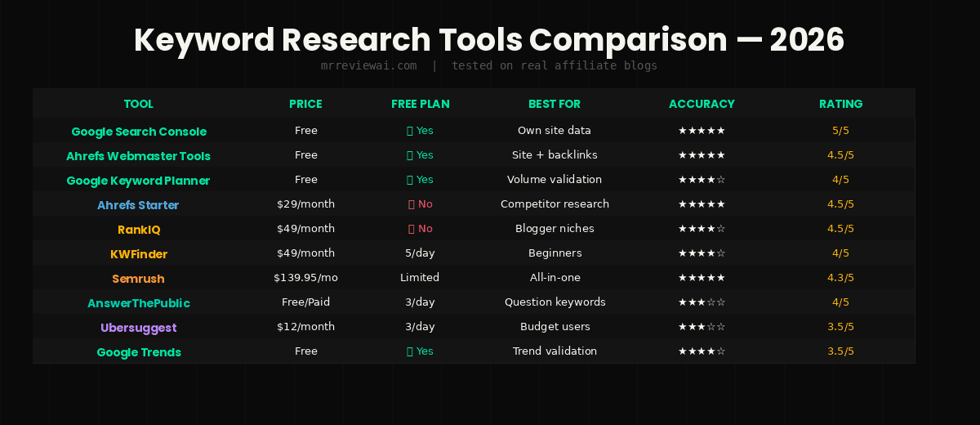Click the $49/month price in RankIQ row
Screen dimensions: 980x425
pos(305,229)
